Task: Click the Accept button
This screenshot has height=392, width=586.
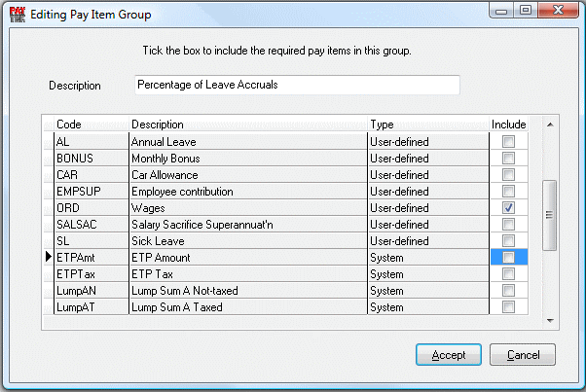Action: tap(449, 355)
